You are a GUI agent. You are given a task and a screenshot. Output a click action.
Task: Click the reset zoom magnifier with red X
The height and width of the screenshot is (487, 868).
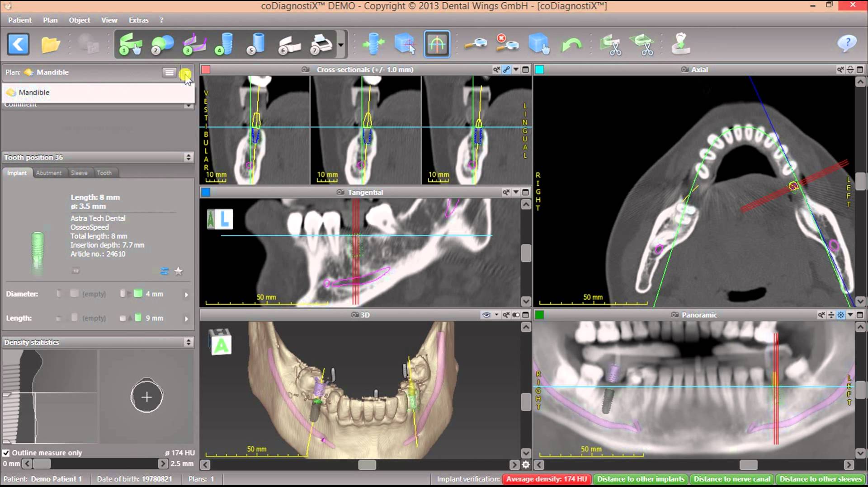pyautogui.click(x=507, y=43)
